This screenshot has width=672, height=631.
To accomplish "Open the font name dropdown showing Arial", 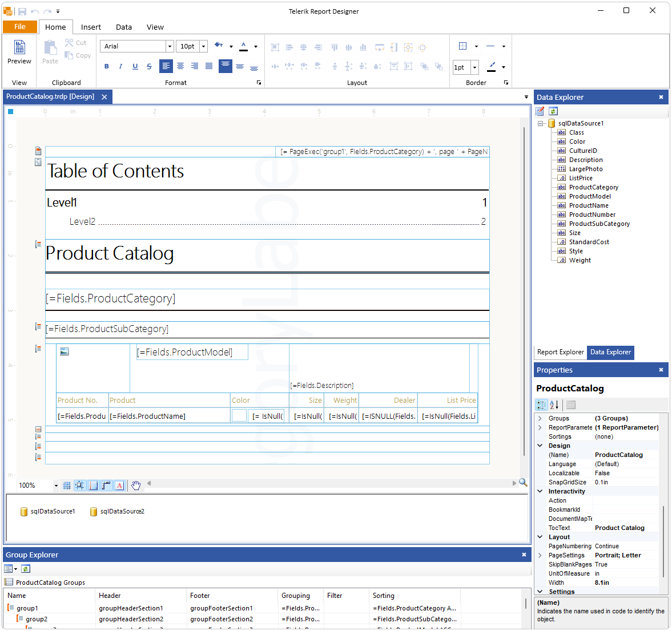I will point(170,46).
